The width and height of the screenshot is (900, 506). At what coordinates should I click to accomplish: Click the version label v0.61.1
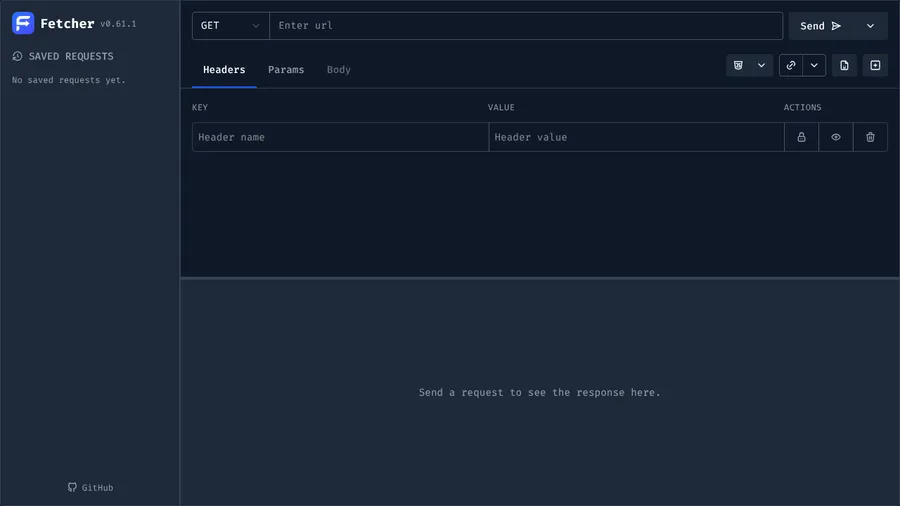tap(118, 24)
